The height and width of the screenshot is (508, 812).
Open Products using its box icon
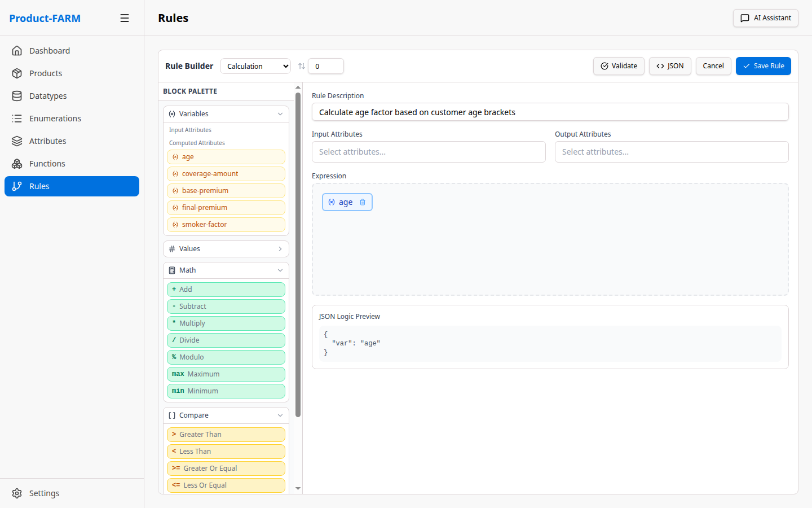[x=17, y=73]
